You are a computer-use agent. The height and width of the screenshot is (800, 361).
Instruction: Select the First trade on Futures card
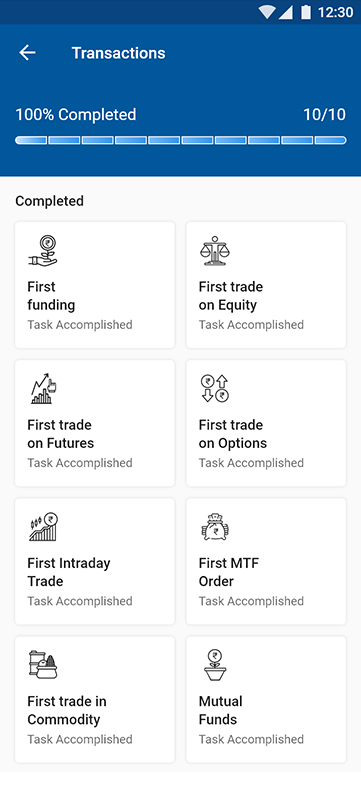point(95,423)
